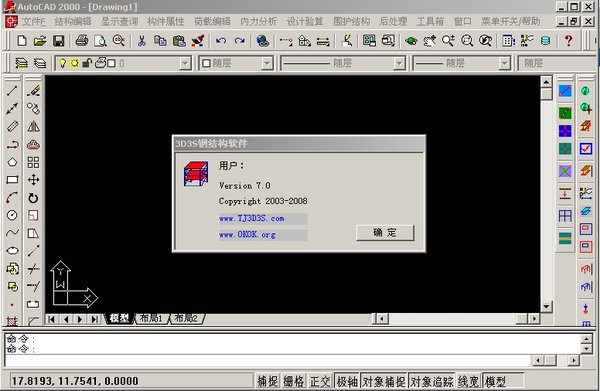The height and width of the screenshot is (391, 600).
Task: Click the layer color swatch square
Action: click(x=112, y=64)
